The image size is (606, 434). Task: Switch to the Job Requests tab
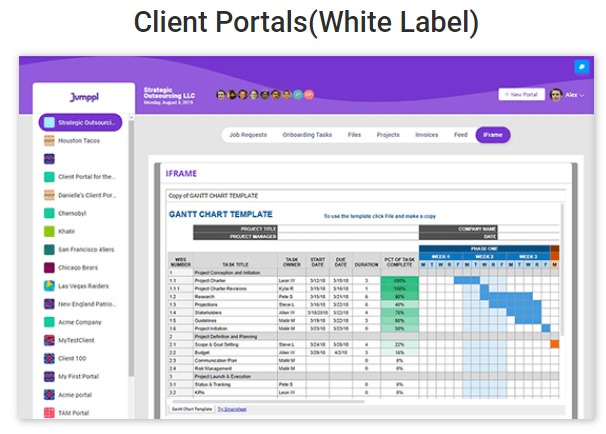[248, 135]
